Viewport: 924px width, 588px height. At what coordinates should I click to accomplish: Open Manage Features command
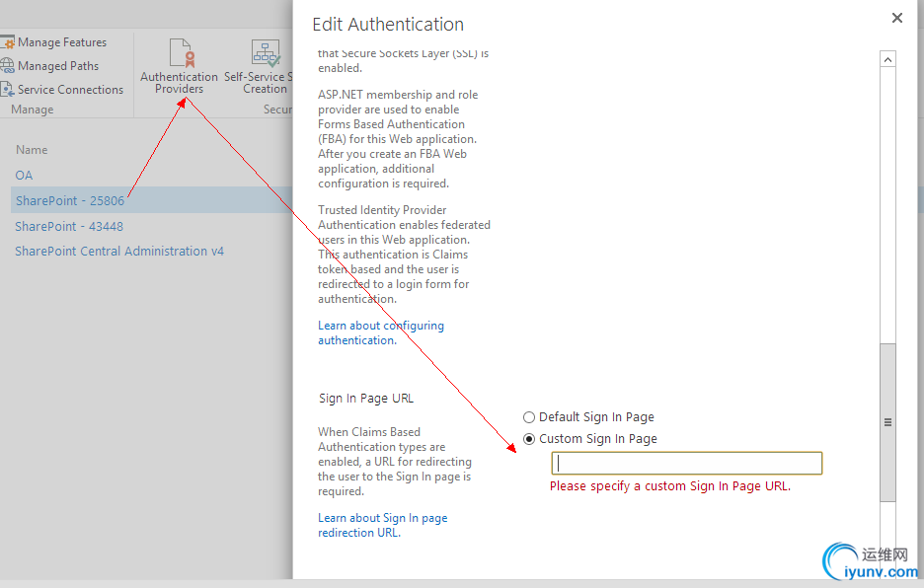tap(62, 42)
